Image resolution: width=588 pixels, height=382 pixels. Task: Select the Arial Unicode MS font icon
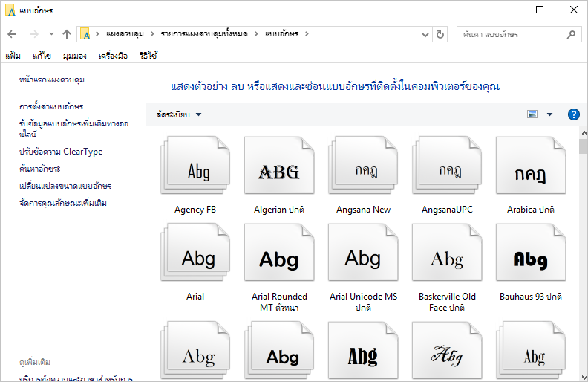[x=363, y=252]
